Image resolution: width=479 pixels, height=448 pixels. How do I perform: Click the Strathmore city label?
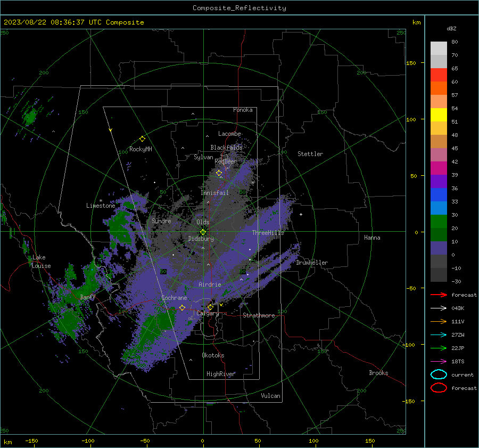[x=259, y=315]
